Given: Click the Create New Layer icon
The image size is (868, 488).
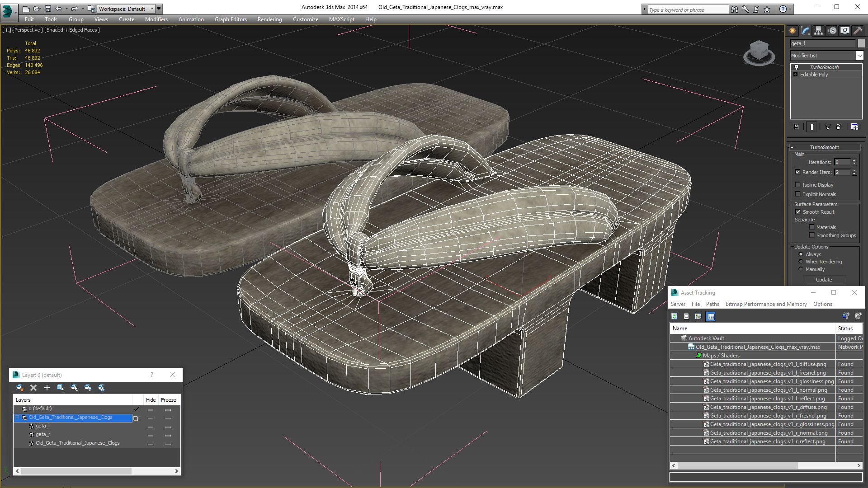Looking at the screenshot, I should 20,388.
